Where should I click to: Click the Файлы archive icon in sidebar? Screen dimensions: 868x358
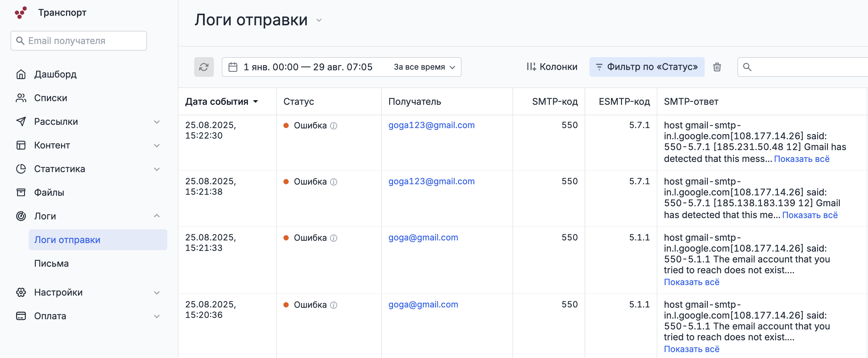click(21, 192)
